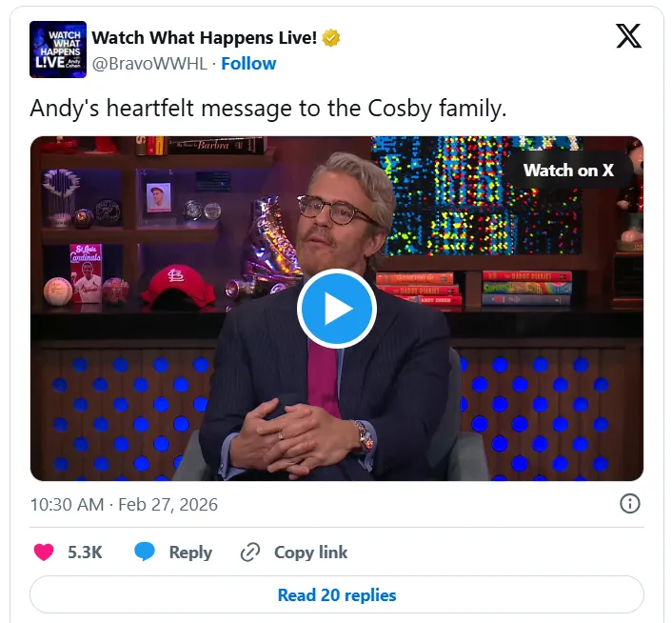Click the copy link chain icon
The image size is (672, 623).
click(x=250, y=553)
